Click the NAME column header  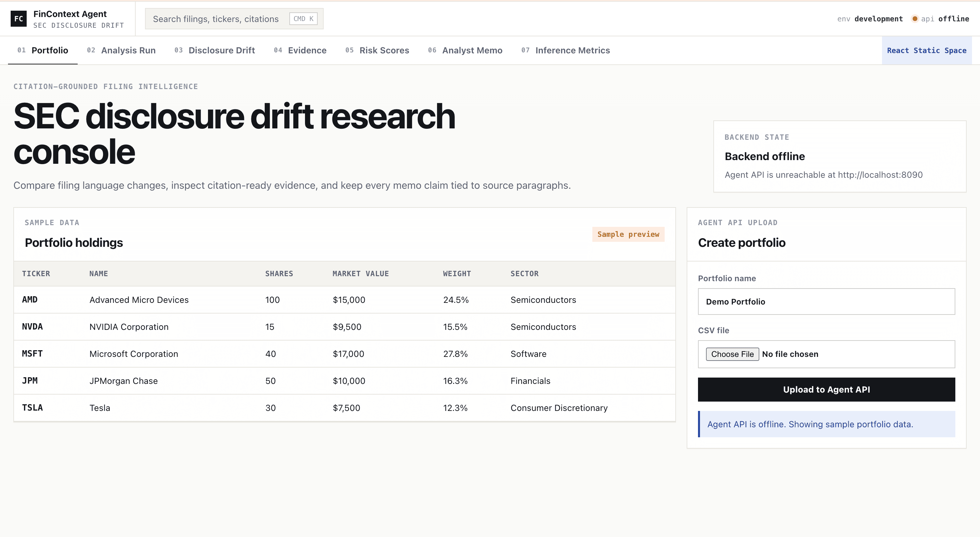tap(99, 273)
